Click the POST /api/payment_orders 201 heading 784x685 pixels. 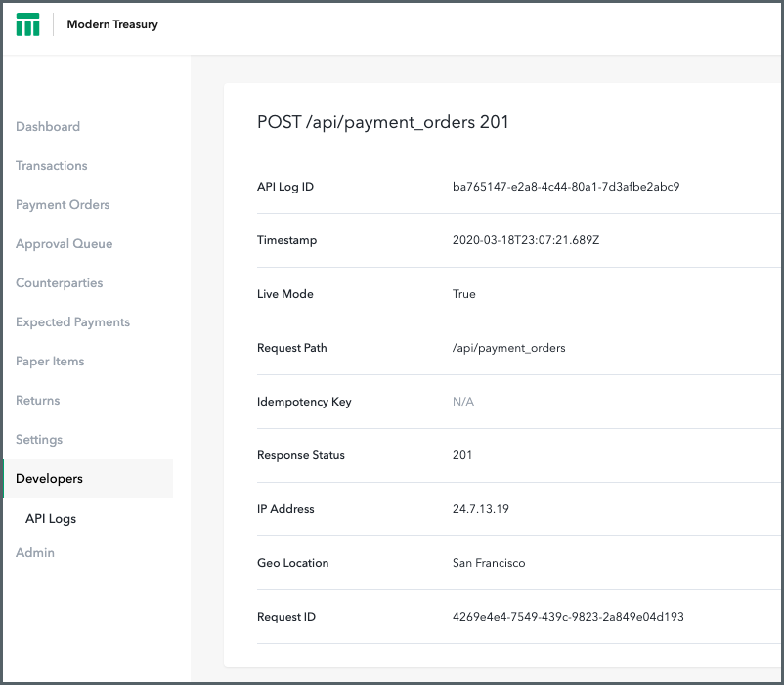pos(383,122)
